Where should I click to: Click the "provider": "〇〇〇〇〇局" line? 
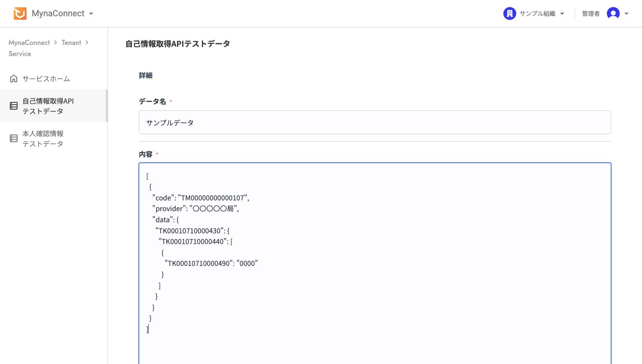pyautogui.click(x=195, y=209)
